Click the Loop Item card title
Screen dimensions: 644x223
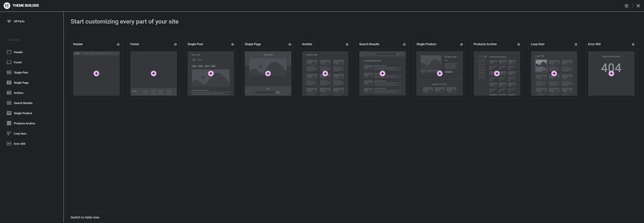click(537, 44)
